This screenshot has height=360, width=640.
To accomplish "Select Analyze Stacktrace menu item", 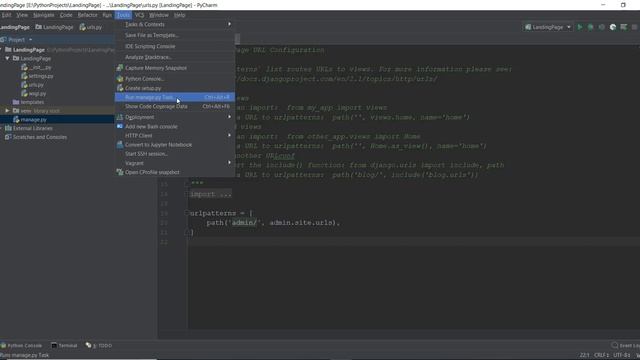I will [175, 58].
